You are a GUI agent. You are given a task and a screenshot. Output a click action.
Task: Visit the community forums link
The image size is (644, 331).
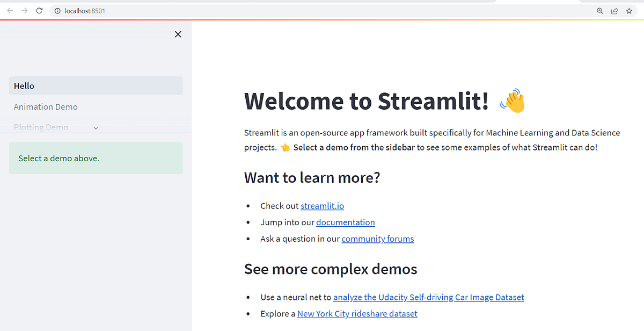tap(377, 239)
